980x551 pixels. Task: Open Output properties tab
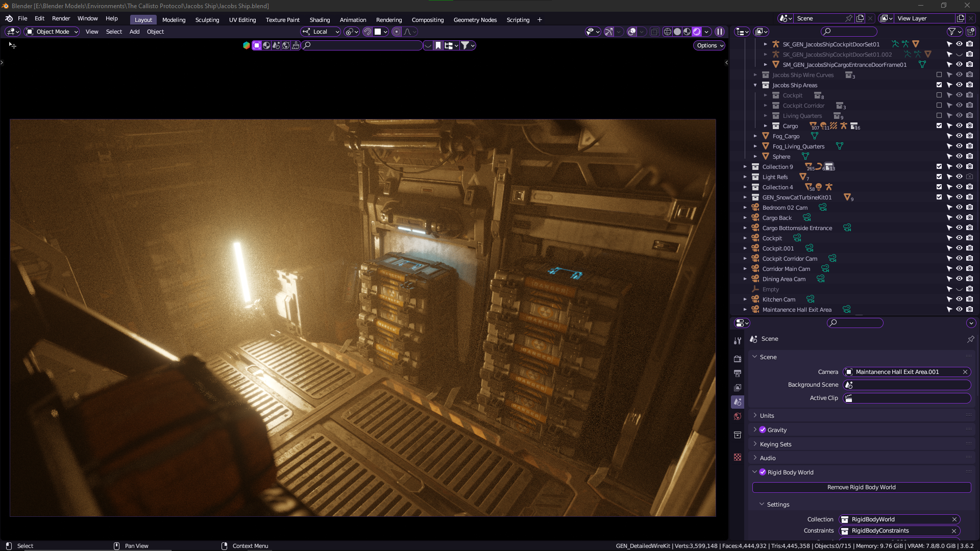click(737, 373)
